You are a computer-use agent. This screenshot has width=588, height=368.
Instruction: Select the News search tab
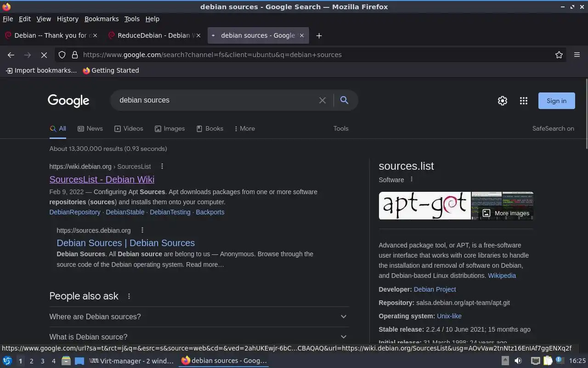[x=90, y=129]
